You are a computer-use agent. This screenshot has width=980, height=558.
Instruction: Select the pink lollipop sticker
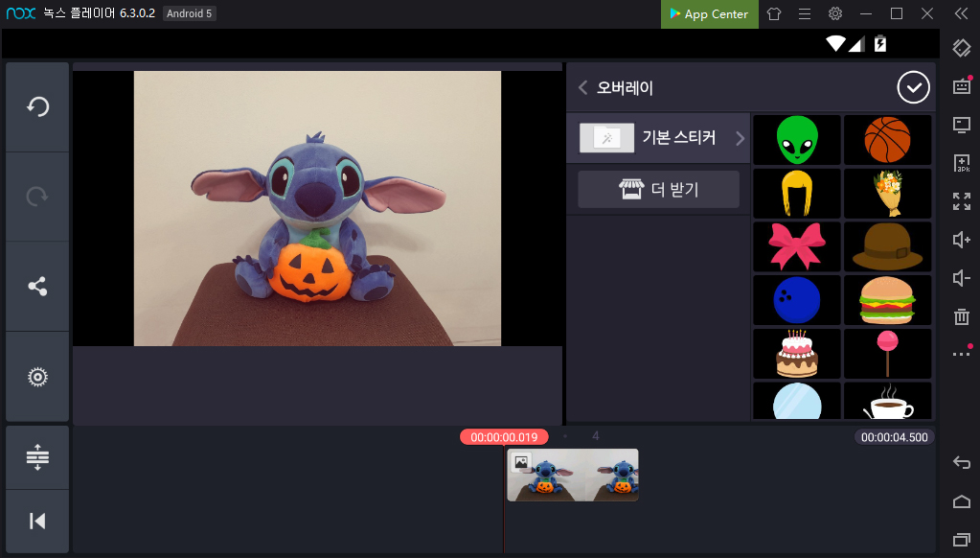(x=887, y=354)
